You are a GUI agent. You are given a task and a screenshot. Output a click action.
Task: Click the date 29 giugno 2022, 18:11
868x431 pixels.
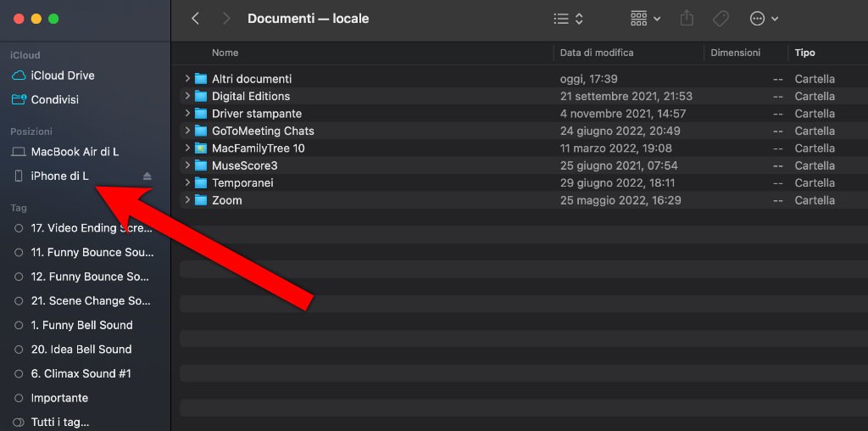tap(617, 182)
